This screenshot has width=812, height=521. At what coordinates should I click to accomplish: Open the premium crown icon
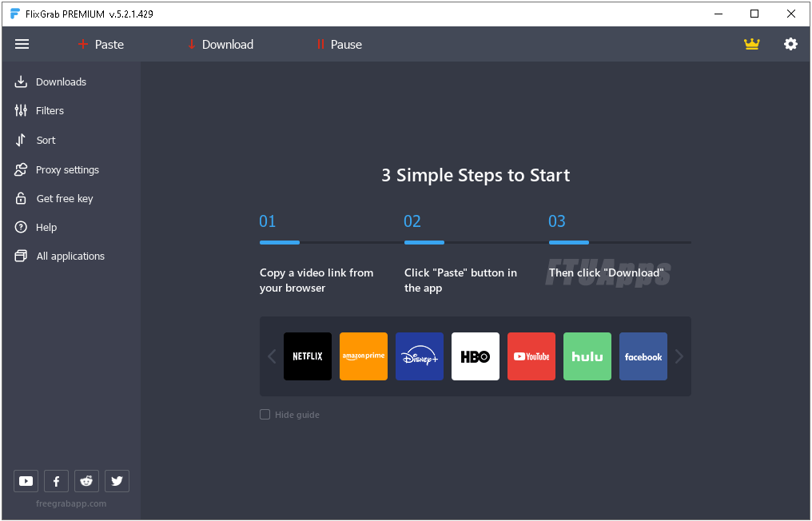[751, 44]
